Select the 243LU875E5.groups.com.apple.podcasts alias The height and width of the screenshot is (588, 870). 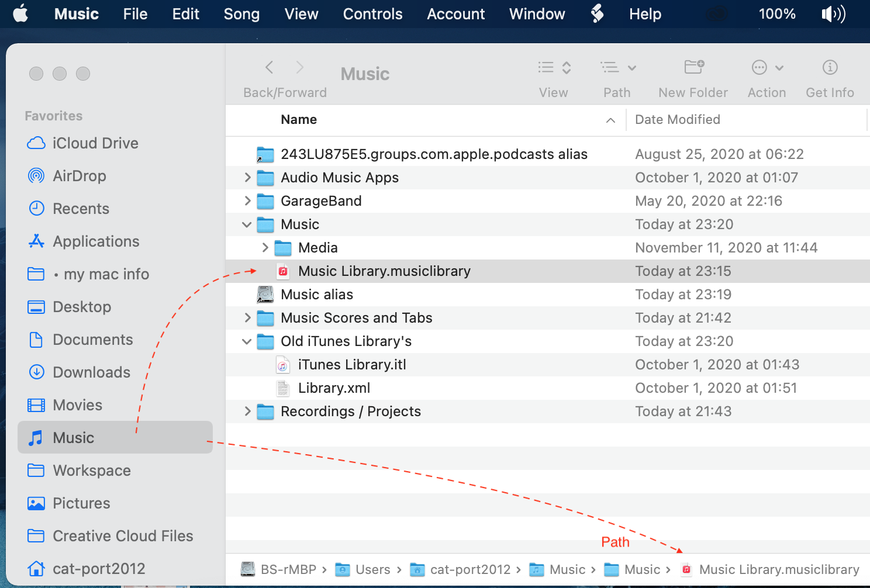(x=548, y=154)
